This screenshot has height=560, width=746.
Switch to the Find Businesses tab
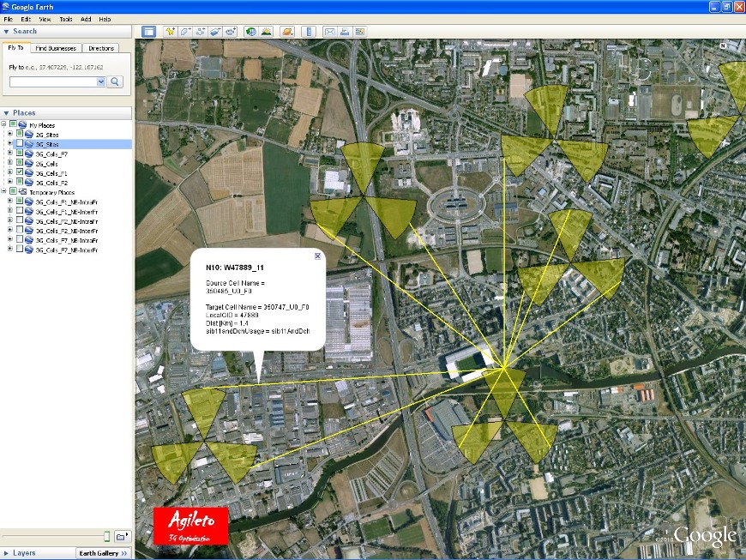56,48
